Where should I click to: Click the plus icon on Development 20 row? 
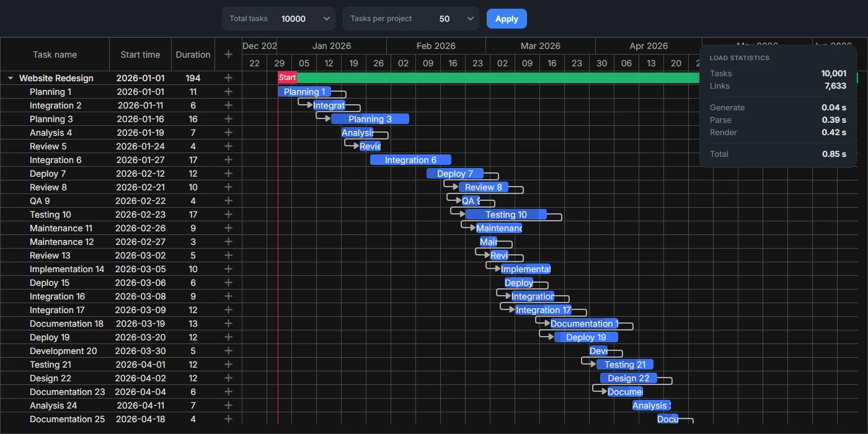(228, 351)
